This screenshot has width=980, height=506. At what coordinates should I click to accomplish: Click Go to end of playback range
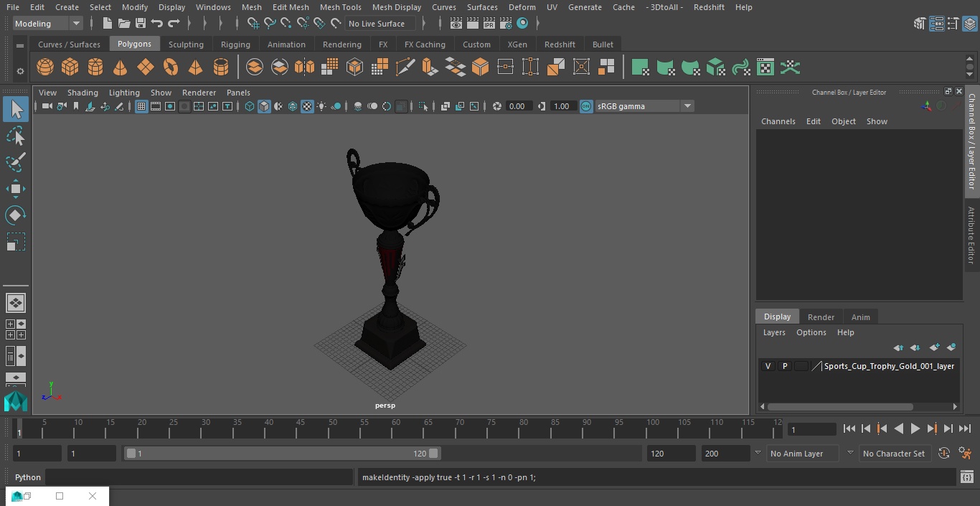965,428
